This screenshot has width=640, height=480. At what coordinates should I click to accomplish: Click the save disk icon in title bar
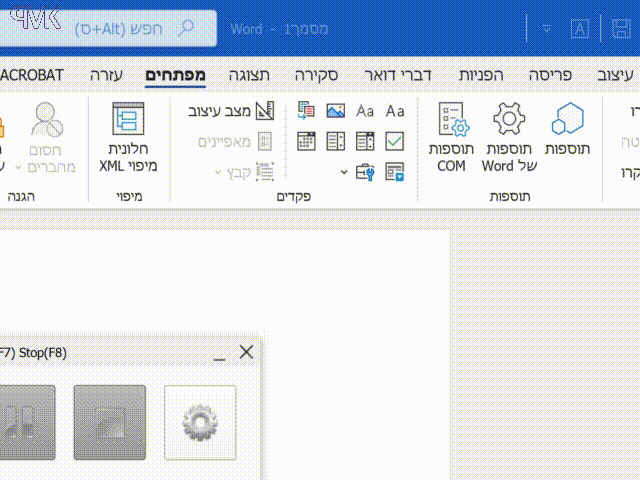coord(621,29)
